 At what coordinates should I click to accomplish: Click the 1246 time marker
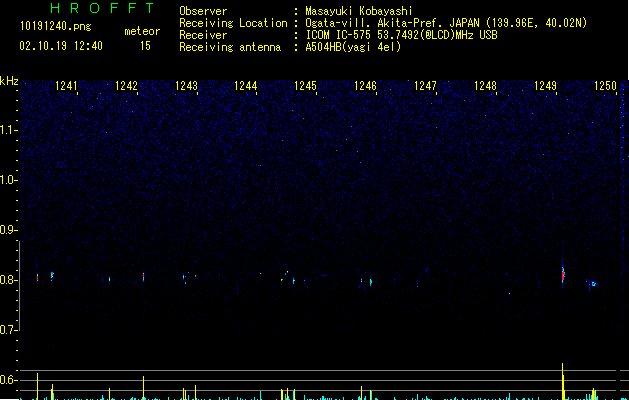point(365,86)
